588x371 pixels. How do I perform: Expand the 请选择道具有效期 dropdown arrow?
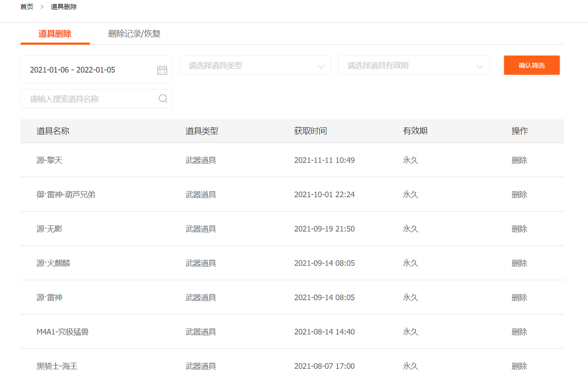[480, 66]
